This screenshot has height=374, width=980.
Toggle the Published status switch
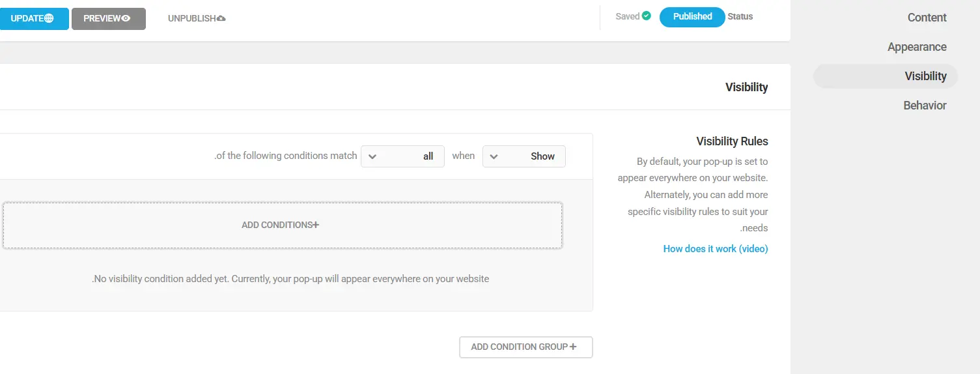(x=692, y=17)
